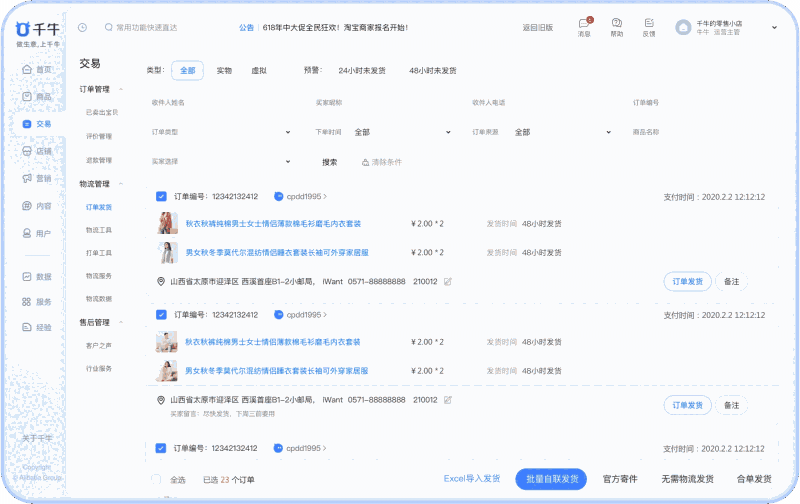Image resolution: width=800 pixels, height=504 pixels.
Task: Click edit address icon in the topmost order
Action: [447, 282]
